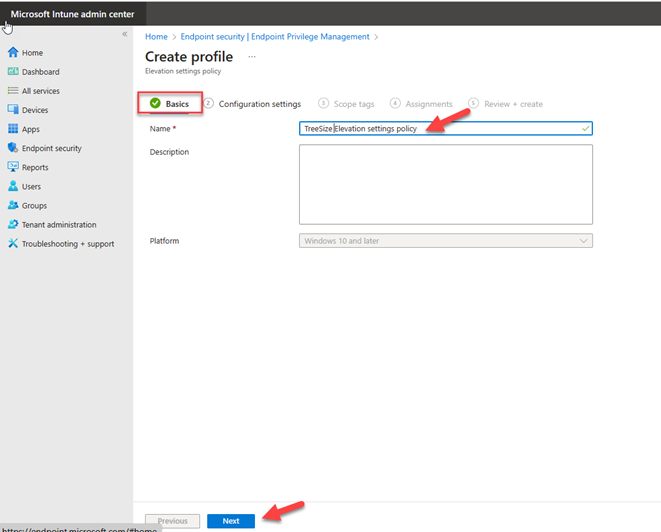
Task: Switch to Assignments step
Action: pos(422,104)
